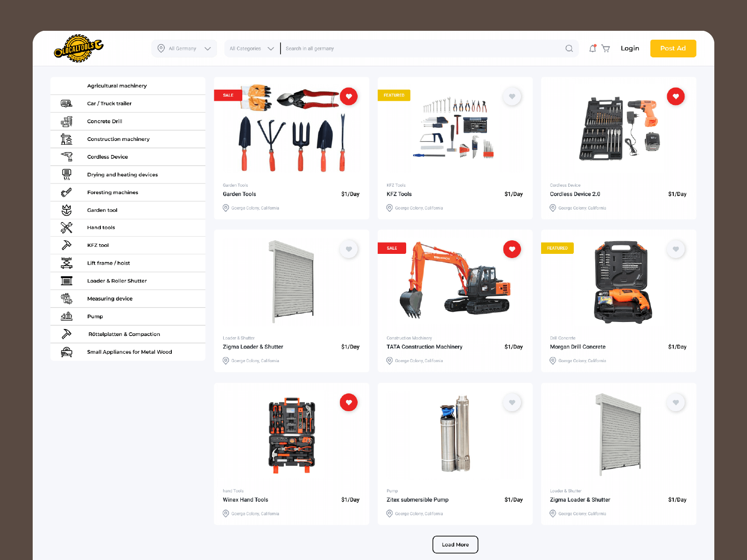Click the Login link
The image size is (747, 560).
tap(630, 48)
